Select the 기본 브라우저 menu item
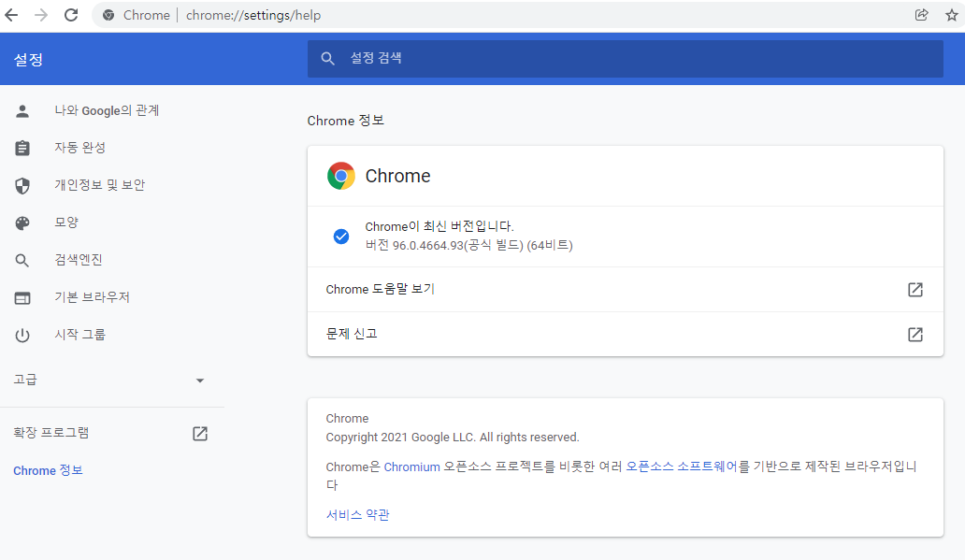Viewport: 965px width, 560px height. pyautogui.click(x=93, y=297)
